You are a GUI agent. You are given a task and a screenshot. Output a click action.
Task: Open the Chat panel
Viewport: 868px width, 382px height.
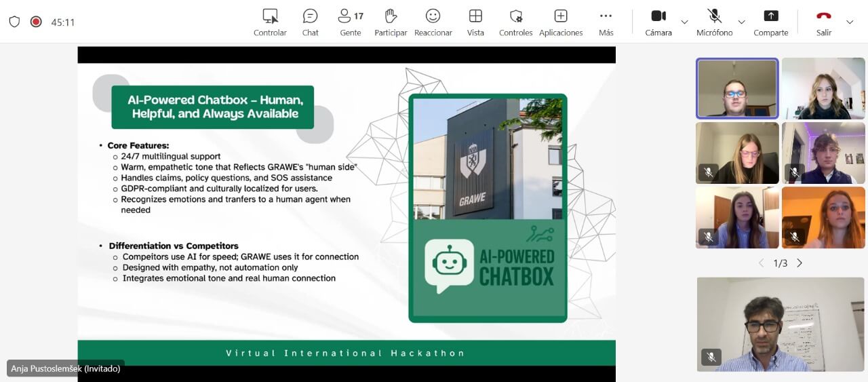tap(310, 22)
